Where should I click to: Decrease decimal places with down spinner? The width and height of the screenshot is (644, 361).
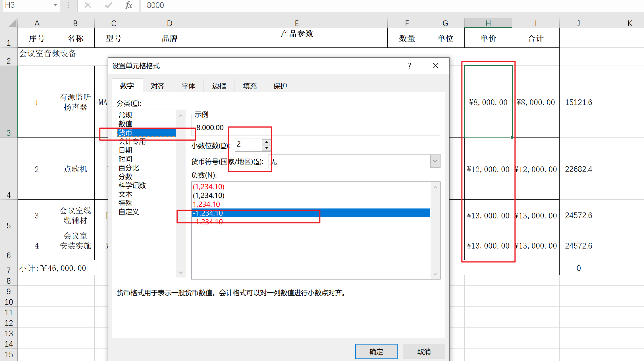coord(266,148)
